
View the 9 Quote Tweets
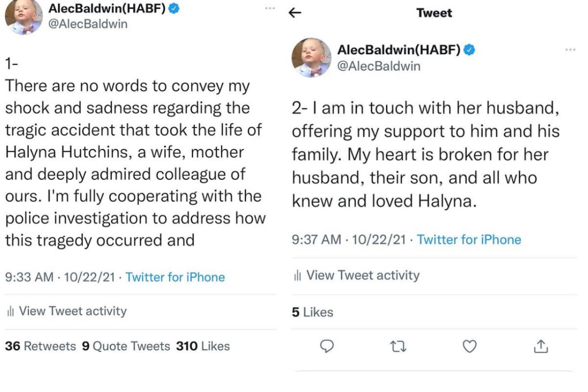125,346
